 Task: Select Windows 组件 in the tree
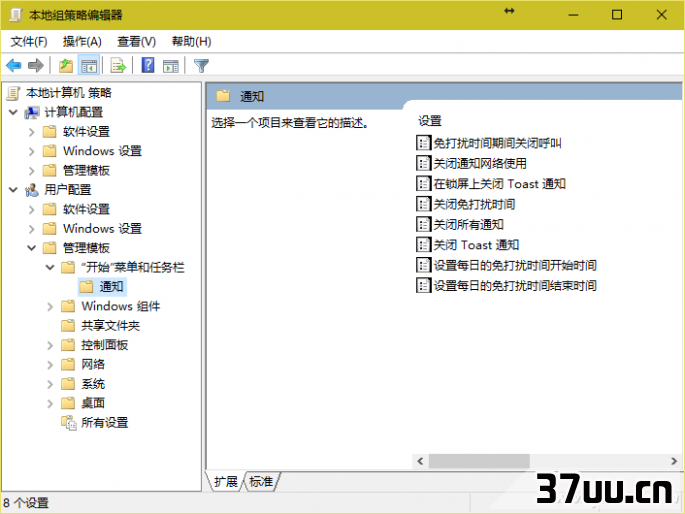point(121,306)
